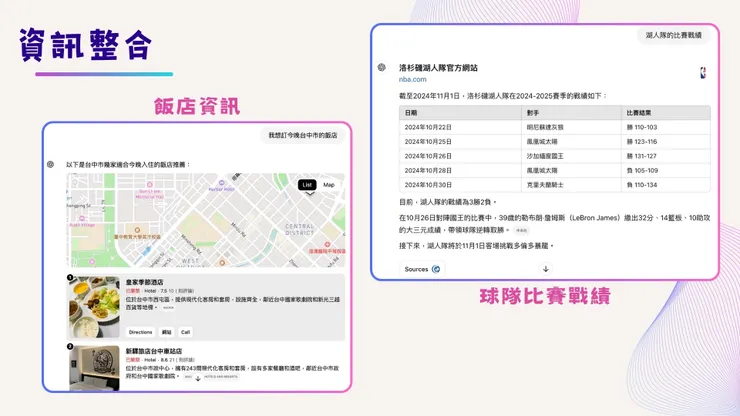The width and height of the screenshot is (740, 416).
Task: Click the Audit Village pin on the map
Action: (x=82, y=219)
